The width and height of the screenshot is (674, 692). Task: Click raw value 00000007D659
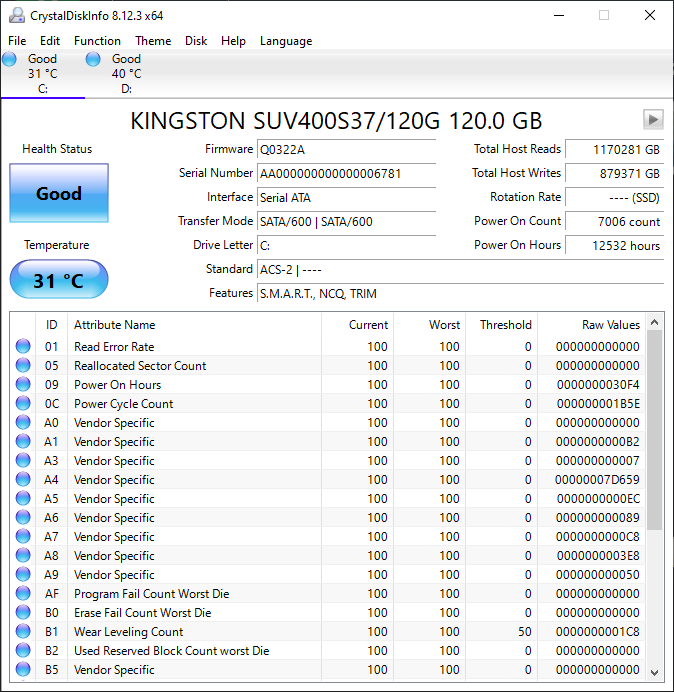tap(597, 480)
